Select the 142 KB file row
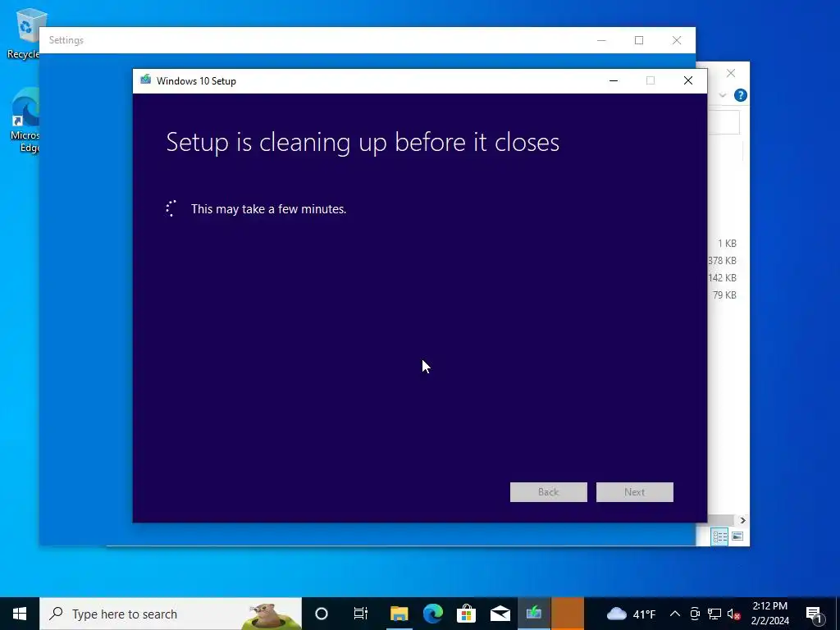 tap(722, 277)
